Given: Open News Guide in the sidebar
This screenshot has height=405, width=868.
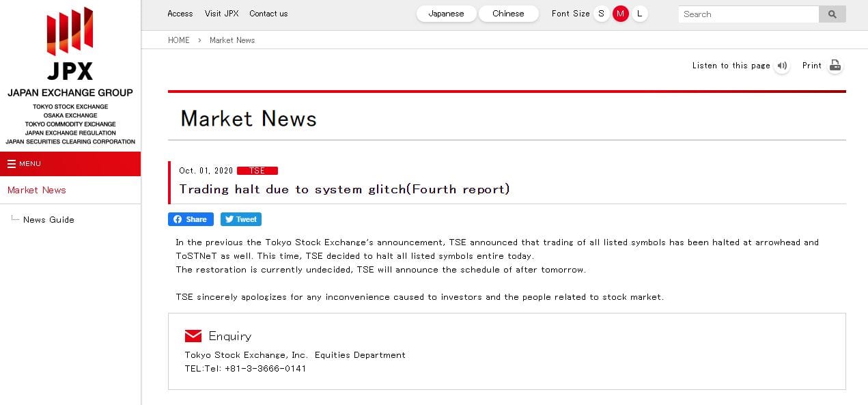Looking at the screenshot, I should (48, 220).
